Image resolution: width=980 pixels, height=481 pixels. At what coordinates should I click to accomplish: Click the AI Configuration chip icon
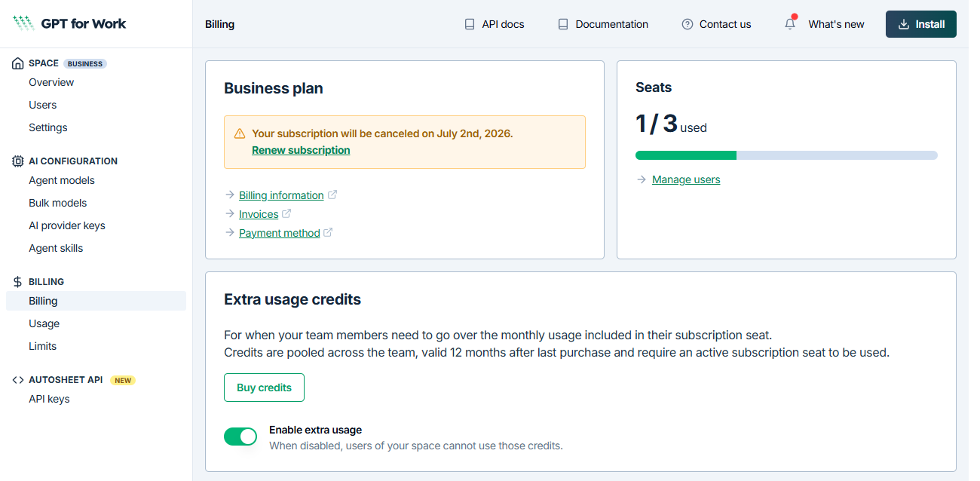tap(18, 161)
